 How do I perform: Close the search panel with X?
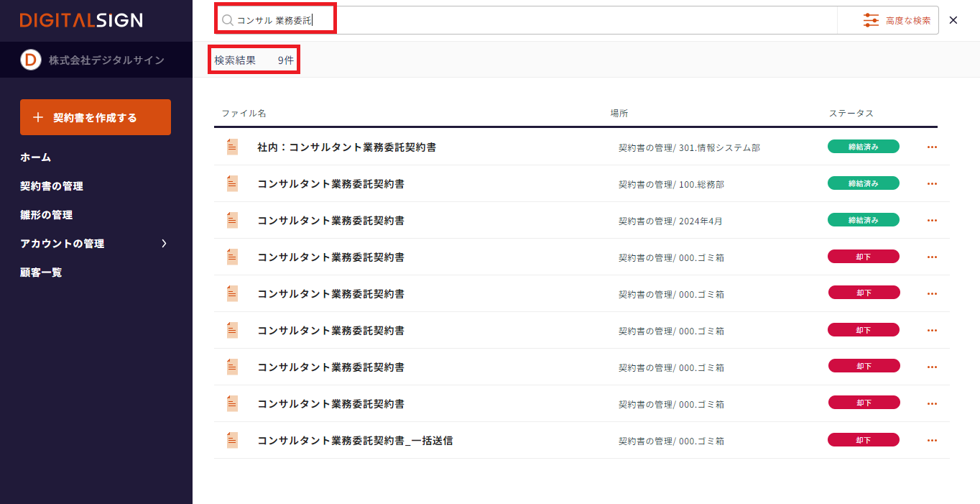953,20
